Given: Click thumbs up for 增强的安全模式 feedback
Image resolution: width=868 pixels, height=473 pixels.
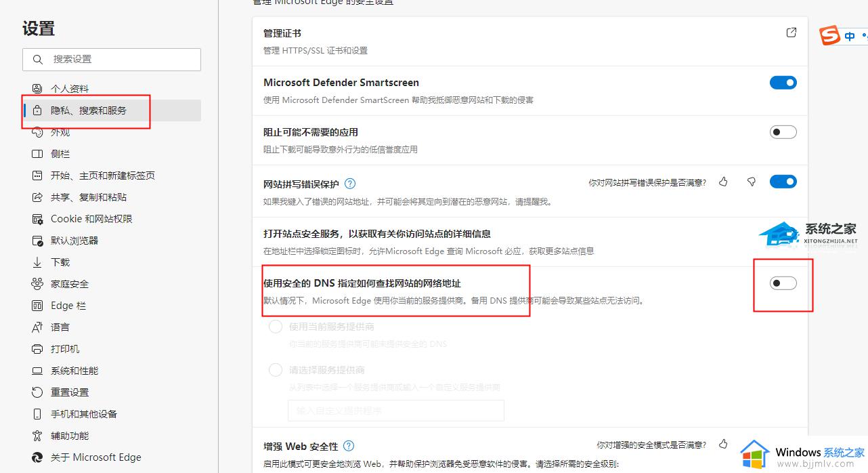Looking at the screenshot, I should click(723, 444).
